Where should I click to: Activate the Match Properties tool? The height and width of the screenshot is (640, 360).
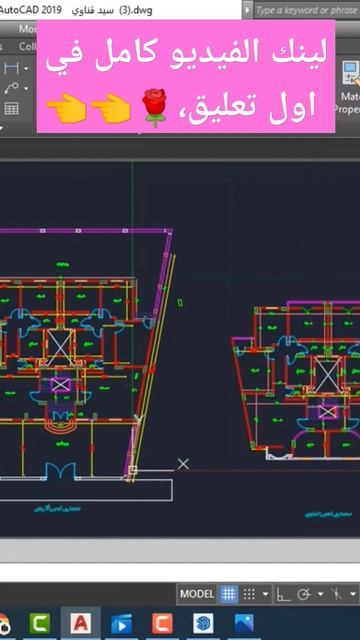tap(351, 87)
